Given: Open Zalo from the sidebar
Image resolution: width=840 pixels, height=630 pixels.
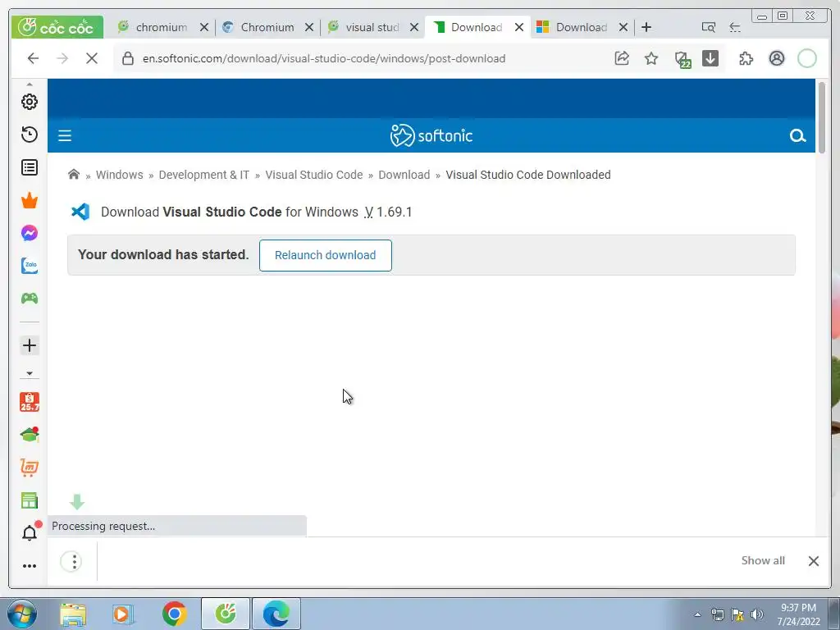Looking at the screenshot, I should tap(30, 266).
